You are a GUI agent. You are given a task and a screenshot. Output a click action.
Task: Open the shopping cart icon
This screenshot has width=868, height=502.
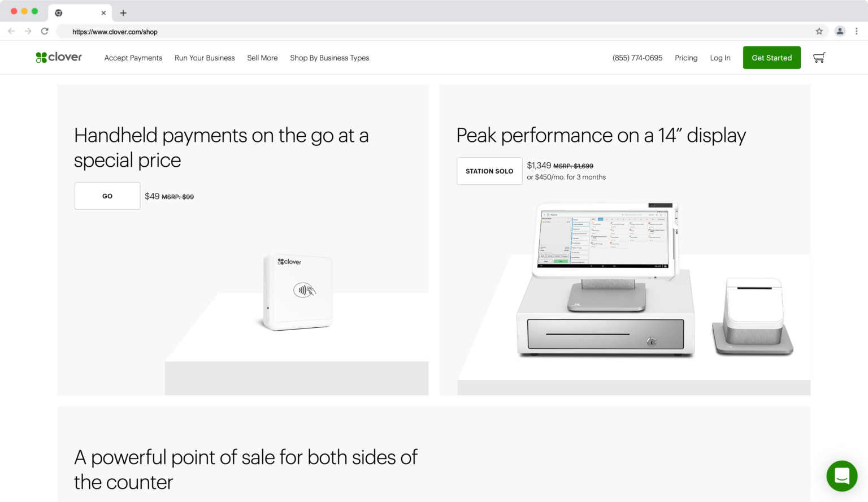point(819,57)
